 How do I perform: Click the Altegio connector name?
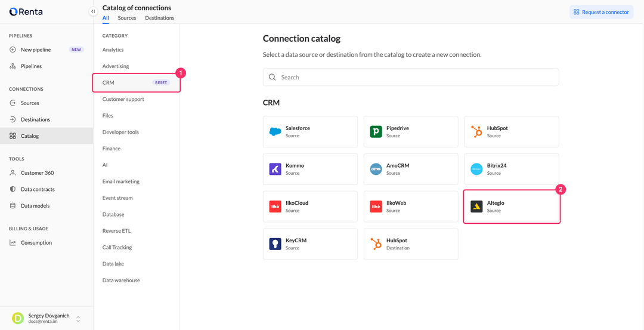496,203
